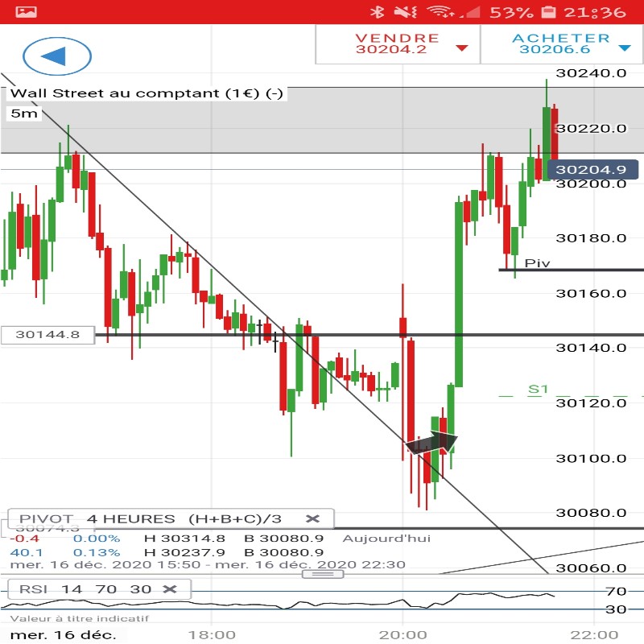Remove the RSI indicator with its X
644x644 pixels.
(170, 589)
